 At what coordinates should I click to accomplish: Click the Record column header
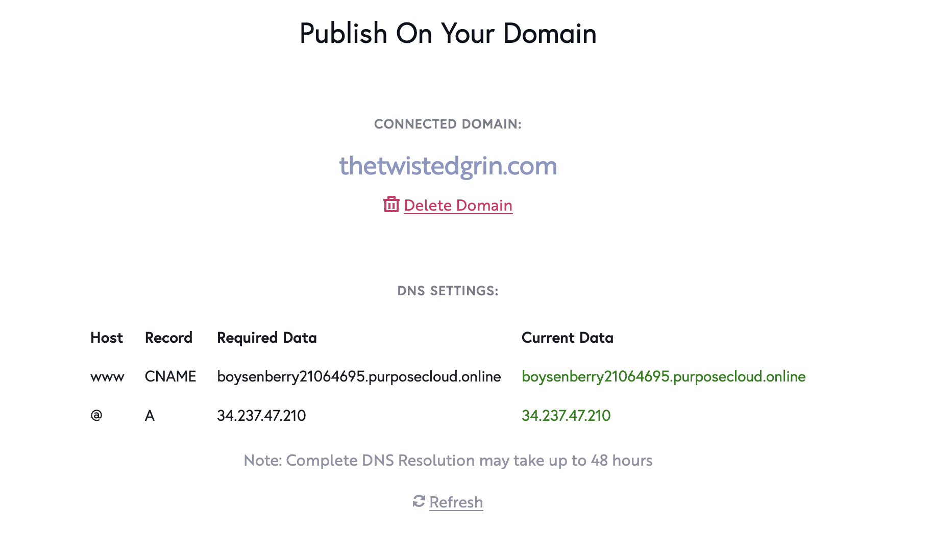click(x=168, y=338)
